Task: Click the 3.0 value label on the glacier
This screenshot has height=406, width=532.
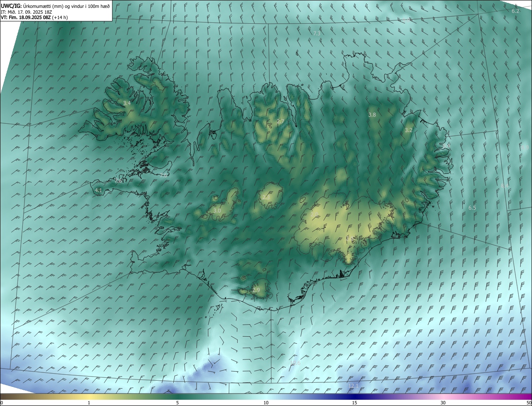Action: pyautogui.click(x=217, y=211)
